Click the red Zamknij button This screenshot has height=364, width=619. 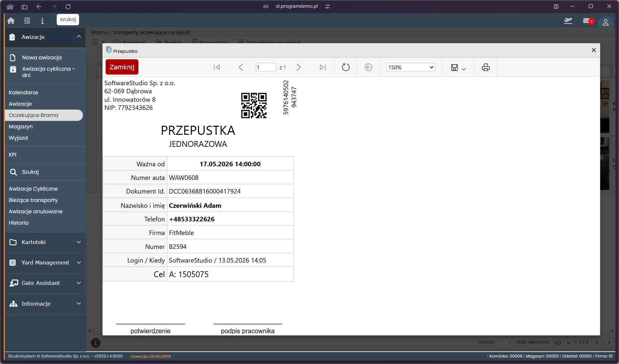(x=122, y=67)
